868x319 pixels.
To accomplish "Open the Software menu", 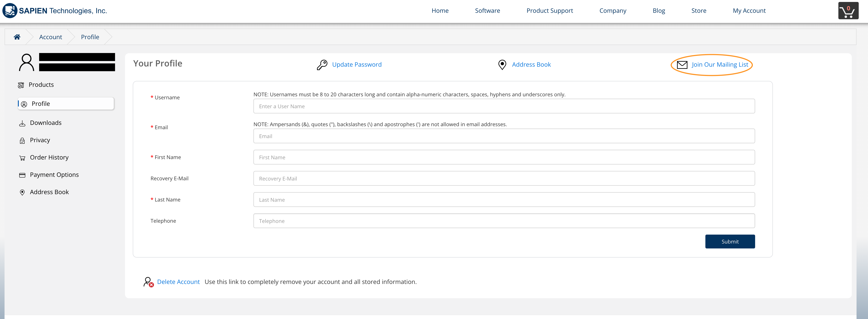I will (x=487, y=11).
